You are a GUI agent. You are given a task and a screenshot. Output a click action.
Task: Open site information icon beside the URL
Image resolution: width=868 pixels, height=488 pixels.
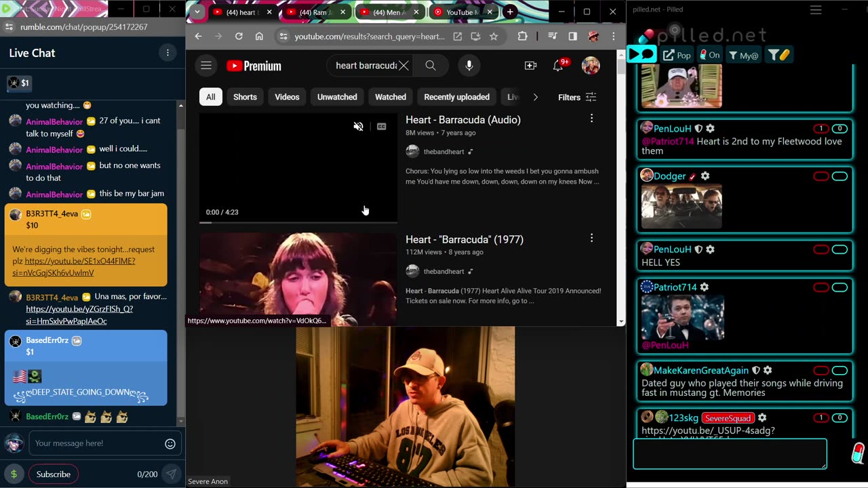pyautogui.click(x=283, y=37)
